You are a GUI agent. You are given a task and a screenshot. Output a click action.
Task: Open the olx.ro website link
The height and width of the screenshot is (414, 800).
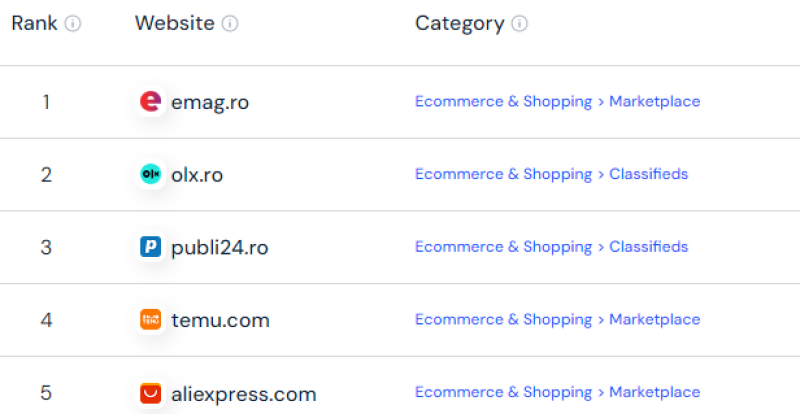[197, 175]
